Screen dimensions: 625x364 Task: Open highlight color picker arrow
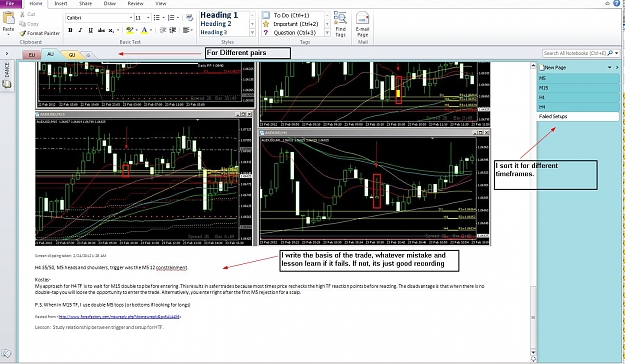(136, 30)
